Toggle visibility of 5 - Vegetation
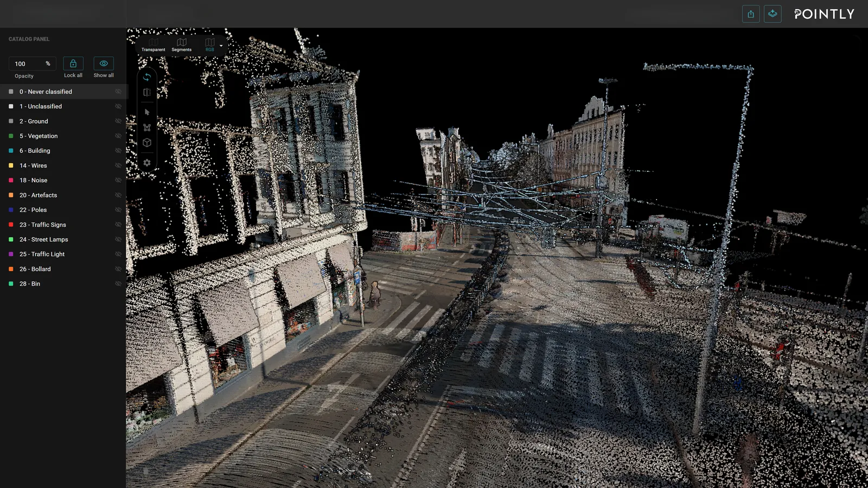Screen dimensions: 868x488 [x=118, y=136]
